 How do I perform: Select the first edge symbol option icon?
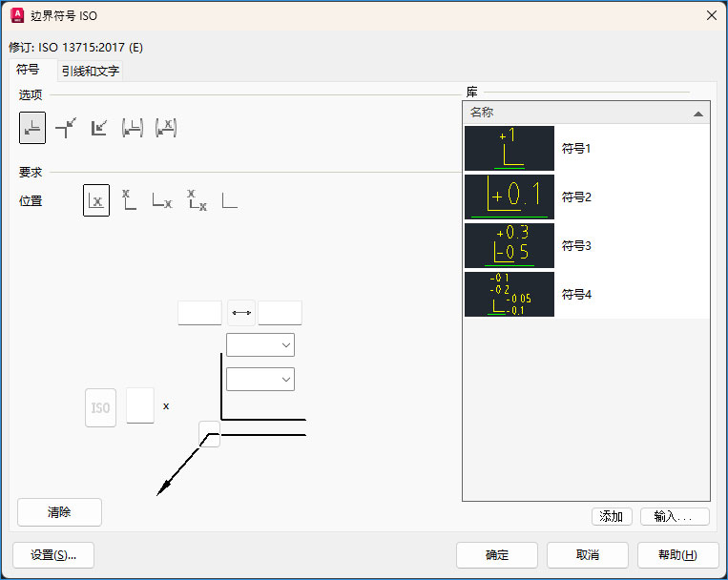pyautogui.click(x=33, y=128)
